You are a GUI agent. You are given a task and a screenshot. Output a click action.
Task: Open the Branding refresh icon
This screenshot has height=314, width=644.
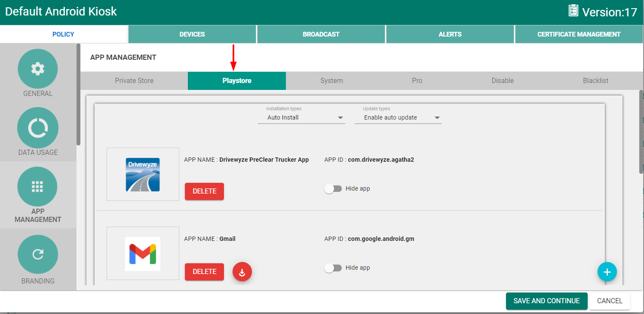(38, 255)
